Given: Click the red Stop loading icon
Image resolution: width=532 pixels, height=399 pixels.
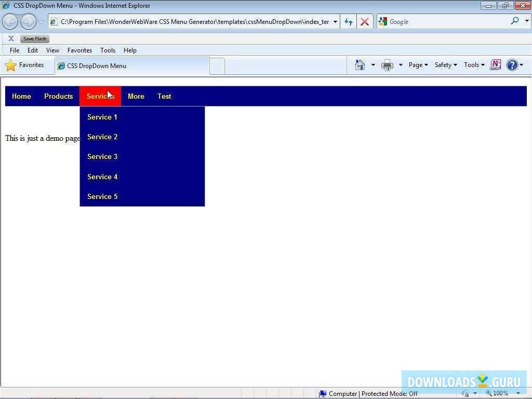Looking at the screenshot, I should tap(365, 22).
